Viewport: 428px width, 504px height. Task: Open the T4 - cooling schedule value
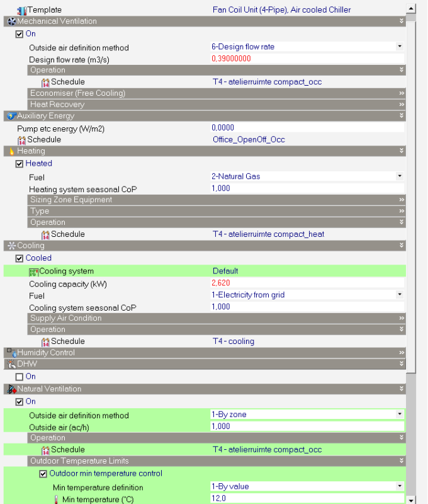point(234,341)
